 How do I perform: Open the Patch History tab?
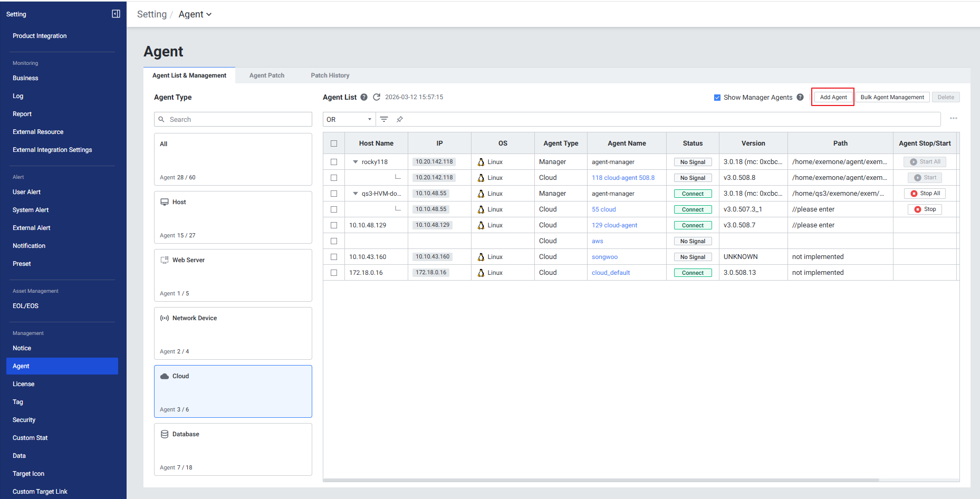coord(330,75)
